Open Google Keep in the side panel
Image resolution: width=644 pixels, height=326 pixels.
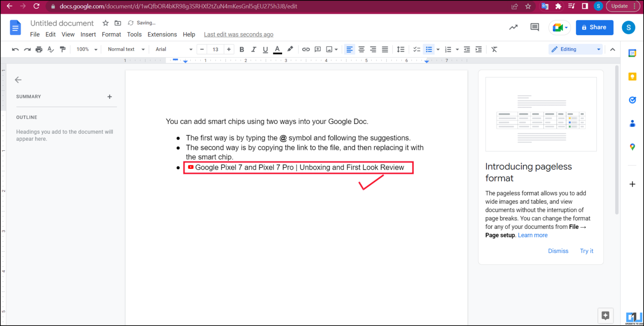[x=633, y=76]
